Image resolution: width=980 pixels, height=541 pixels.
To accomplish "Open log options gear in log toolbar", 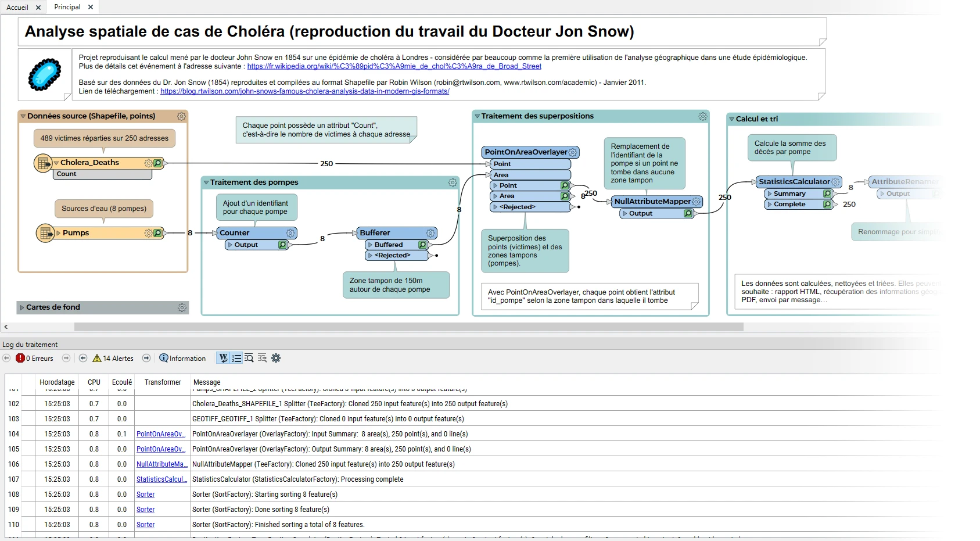I will [276, 359].
